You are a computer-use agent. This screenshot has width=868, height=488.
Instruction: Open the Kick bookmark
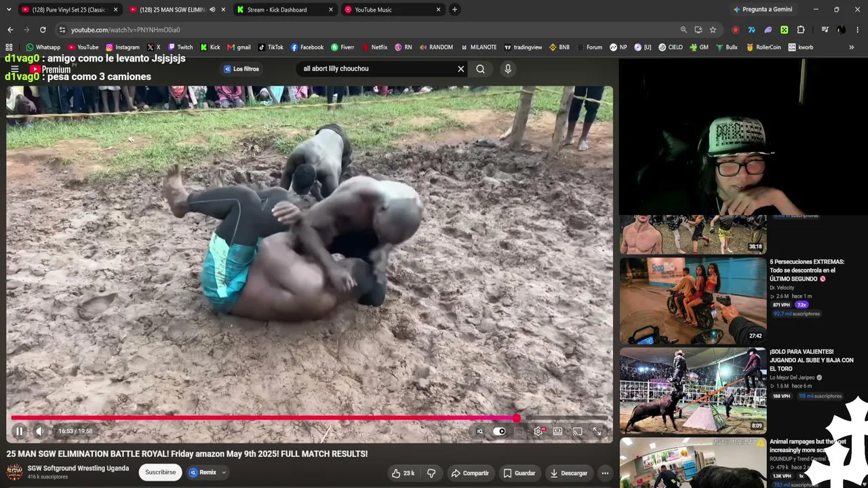pyautogui.click(x=210, y=47)
